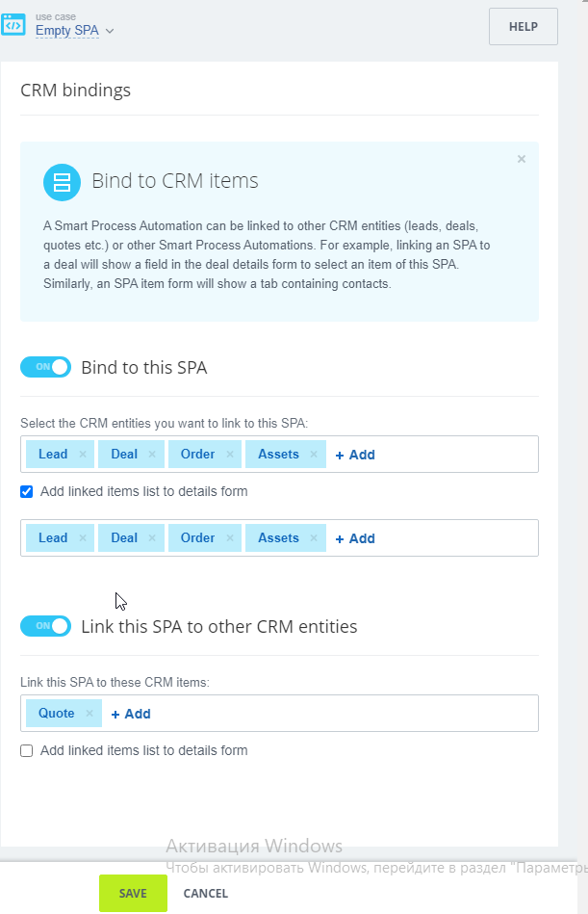
Task: Open the Help button
Action: (523, 27)
